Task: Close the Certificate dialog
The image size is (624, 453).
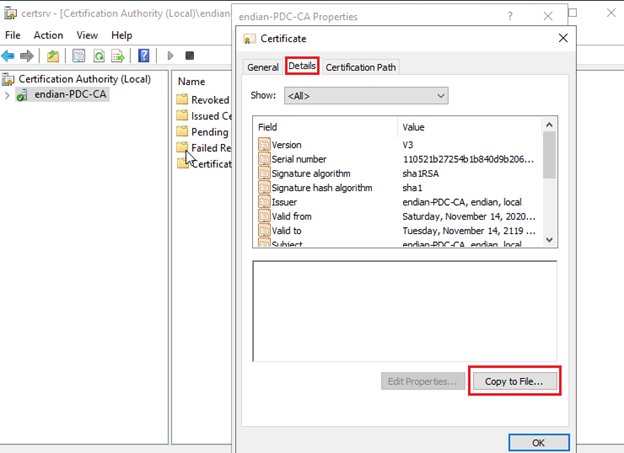Action: pos(563,38)
